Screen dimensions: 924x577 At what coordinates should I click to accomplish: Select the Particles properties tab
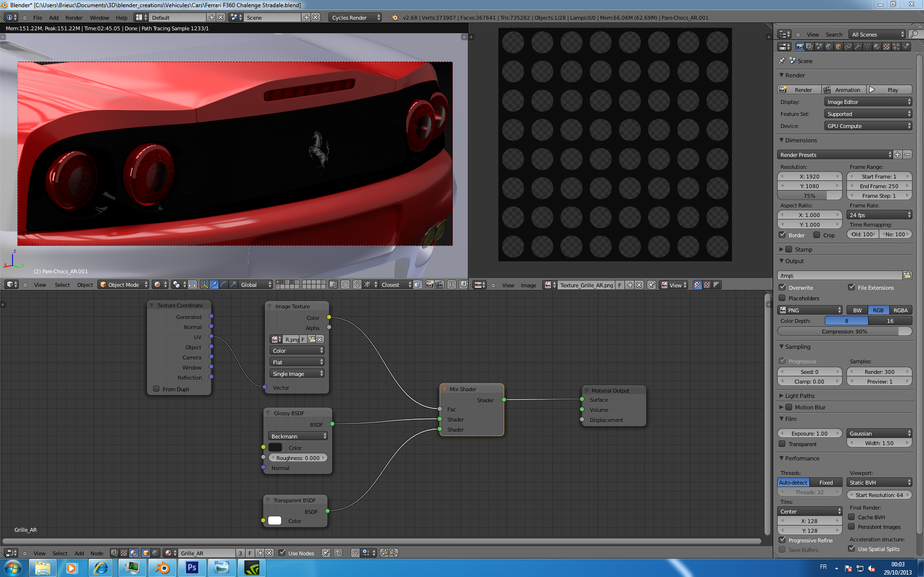(x=896, y=46)
